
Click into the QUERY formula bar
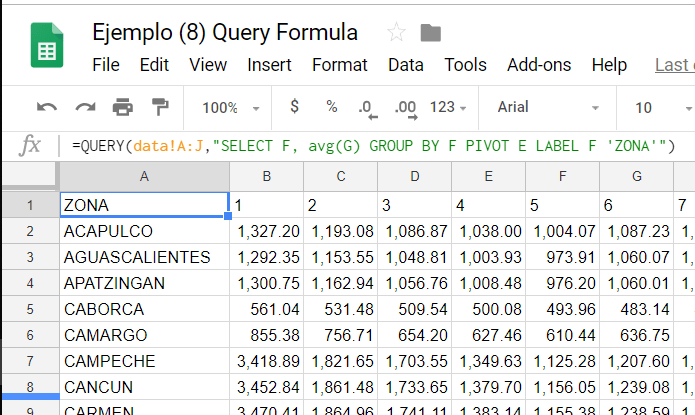(x=373, y=146)
